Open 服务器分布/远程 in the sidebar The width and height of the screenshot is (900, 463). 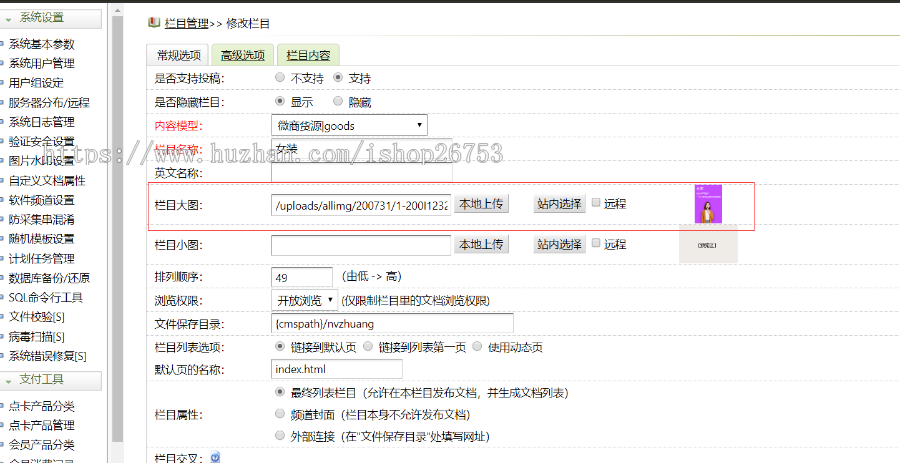pos(49,103)
